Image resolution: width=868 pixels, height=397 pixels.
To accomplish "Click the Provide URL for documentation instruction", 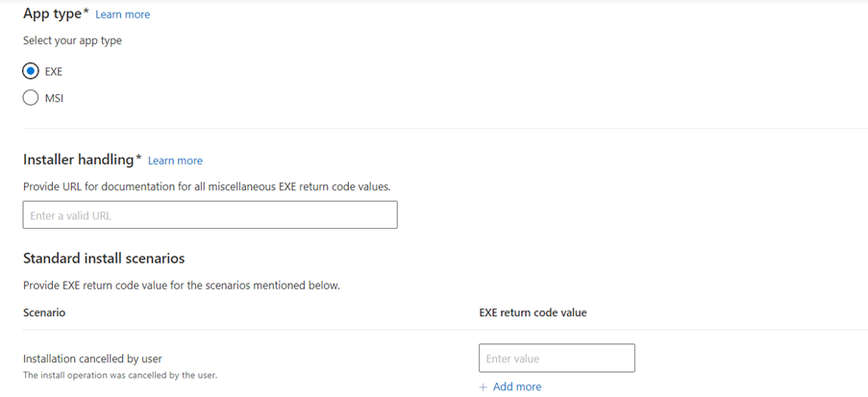I will (207, 186).
